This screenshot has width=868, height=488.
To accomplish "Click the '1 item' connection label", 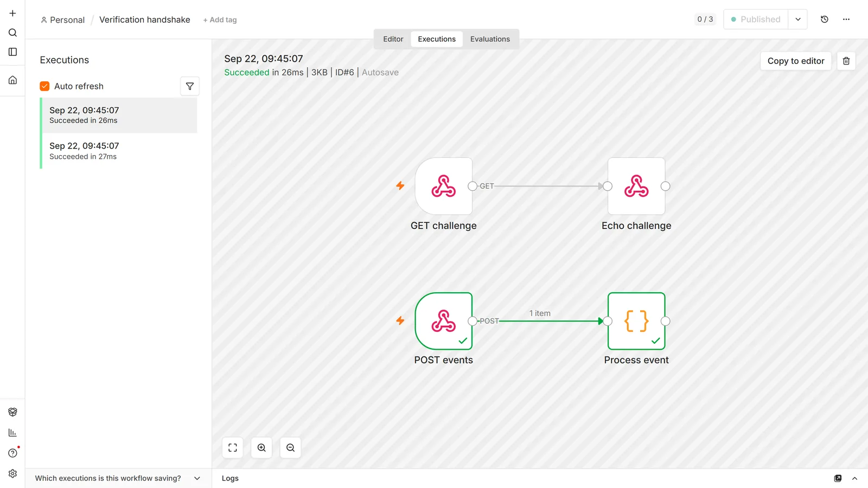I will (x=540, y=313).
